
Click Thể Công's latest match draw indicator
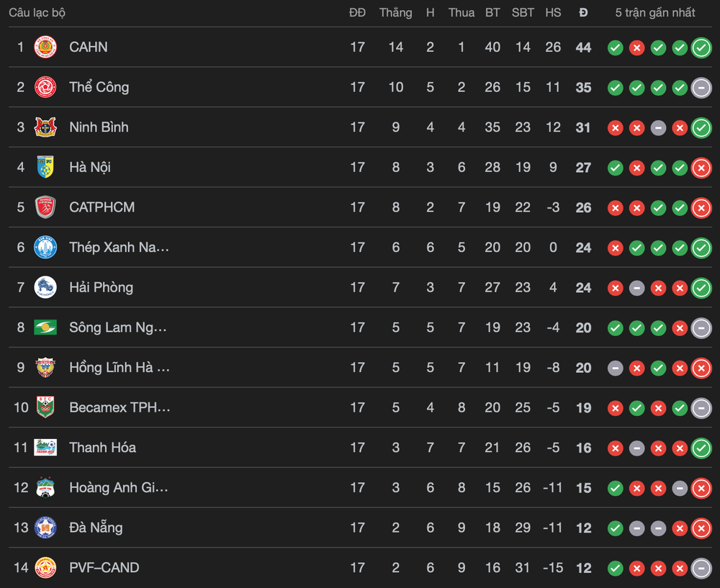tap(701, 88)
